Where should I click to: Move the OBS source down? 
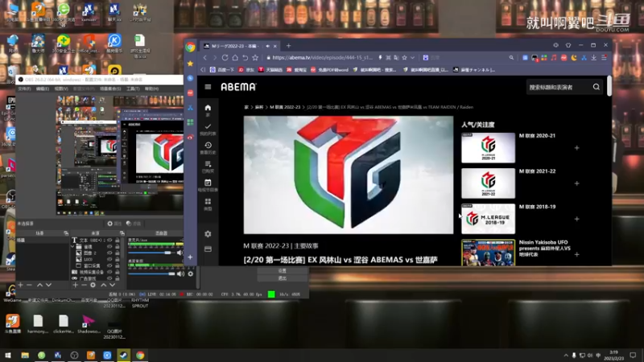coord(112,285)
